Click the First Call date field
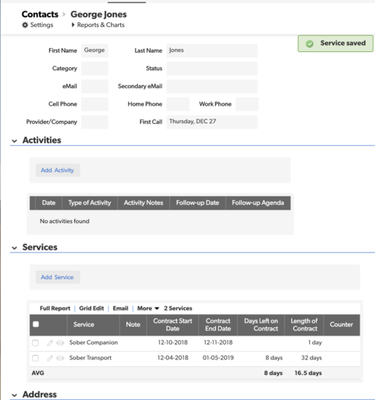 coord(212,122)
